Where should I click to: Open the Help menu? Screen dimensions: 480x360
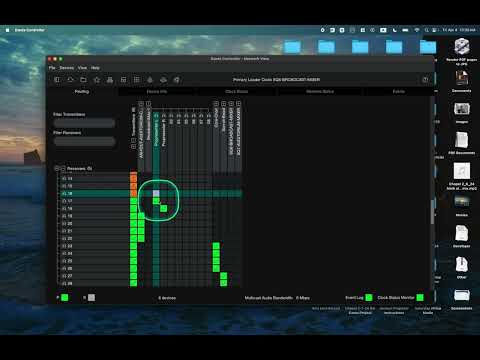tap(95, 68)
